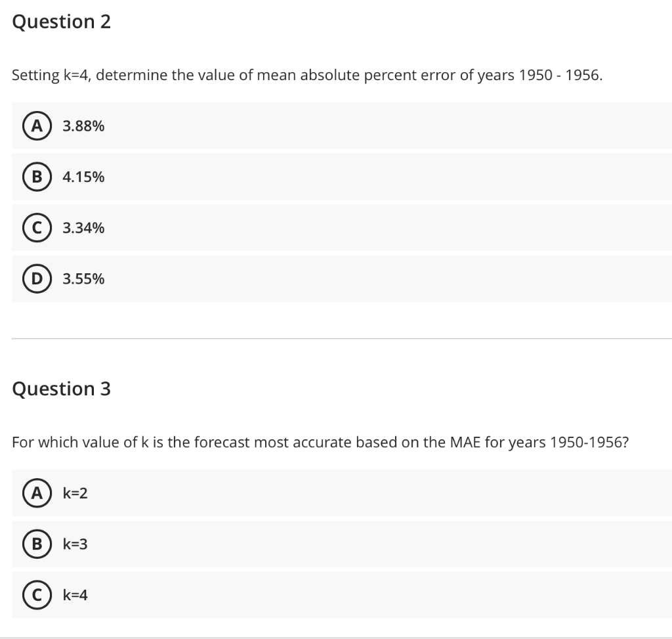The height and width of the screenshot is (639, 672).
Task: Select circled letter A in Question 3
Action: click(37, 493)
